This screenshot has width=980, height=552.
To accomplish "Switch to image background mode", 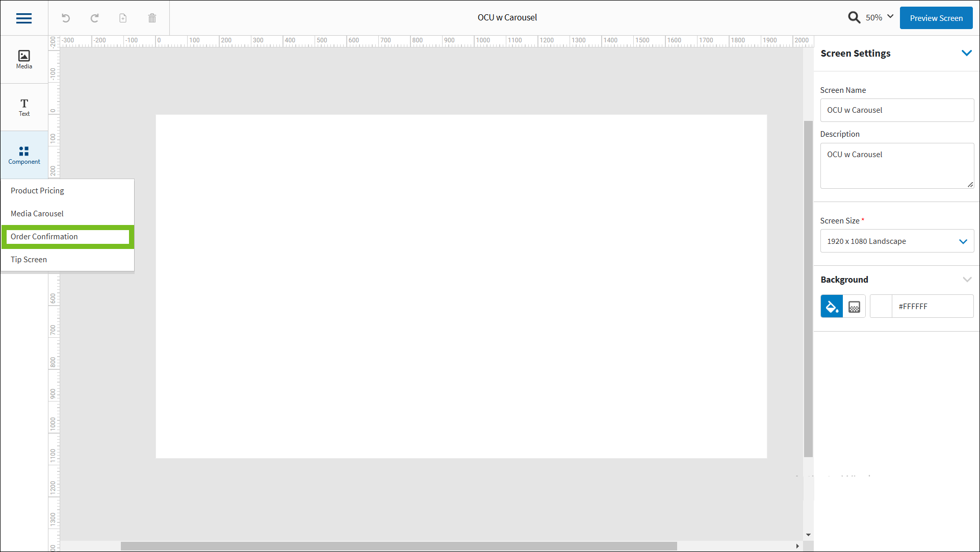I will [x=854, y=307].
